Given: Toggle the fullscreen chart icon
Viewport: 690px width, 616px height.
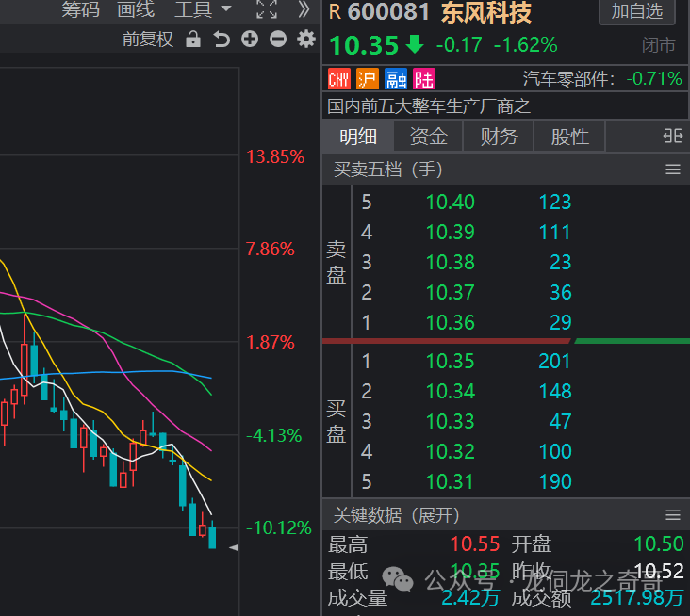Looking at the screenshot, I should tap(267, 8).
